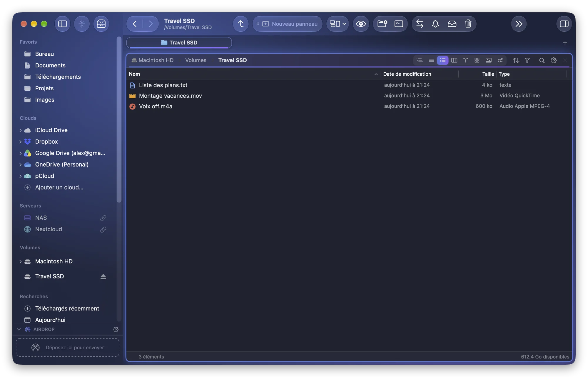588x377 pixels.
Task: Go to Volumes in breadcrumb path
Action: click(x=196, y=60)
